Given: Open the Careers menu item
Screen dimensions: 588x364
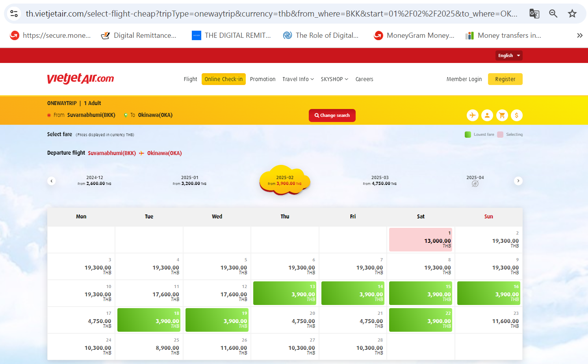Looking at the screenshot, I should coord(364,79).
